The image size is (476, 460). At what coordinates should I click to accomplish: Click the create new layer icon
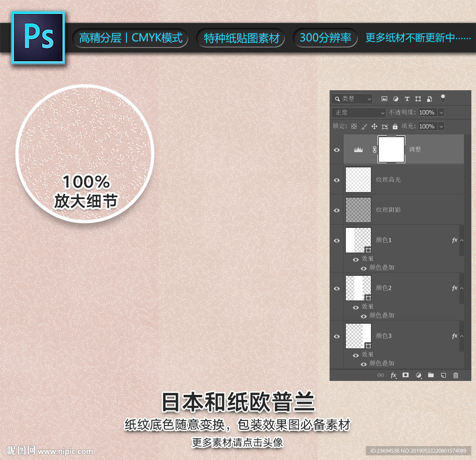coord(443,375)
